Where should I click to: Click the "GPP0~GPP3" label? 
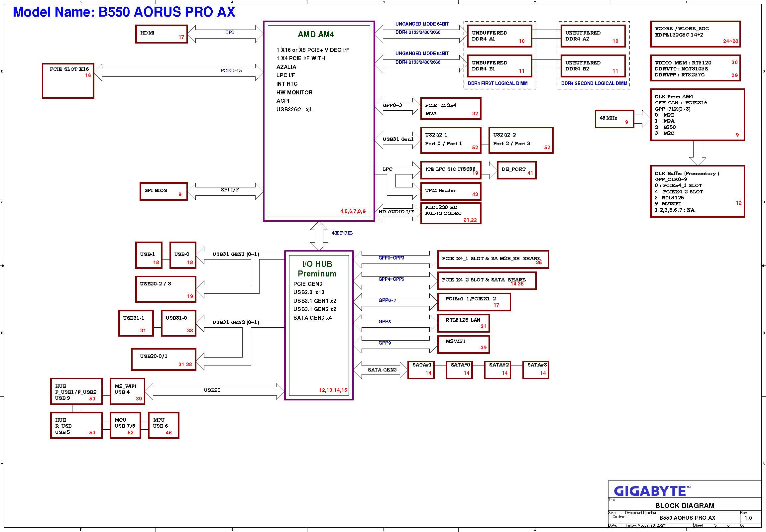coord(391,258)
